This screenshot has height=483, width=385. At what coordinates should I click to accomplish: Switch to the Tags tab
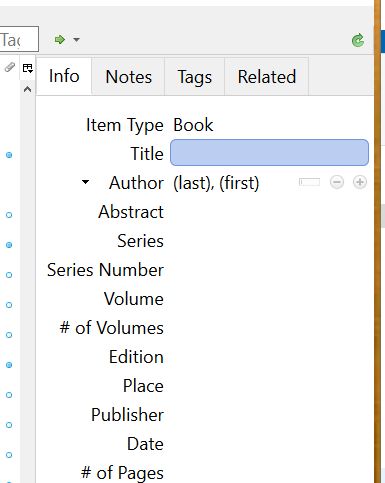tap(195, 77)
